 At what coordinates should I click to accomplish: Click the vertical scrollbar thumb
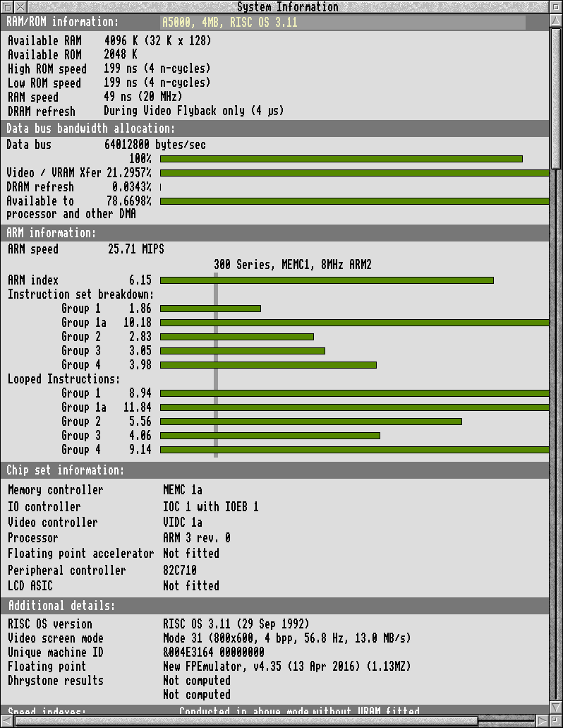[555, 98]
